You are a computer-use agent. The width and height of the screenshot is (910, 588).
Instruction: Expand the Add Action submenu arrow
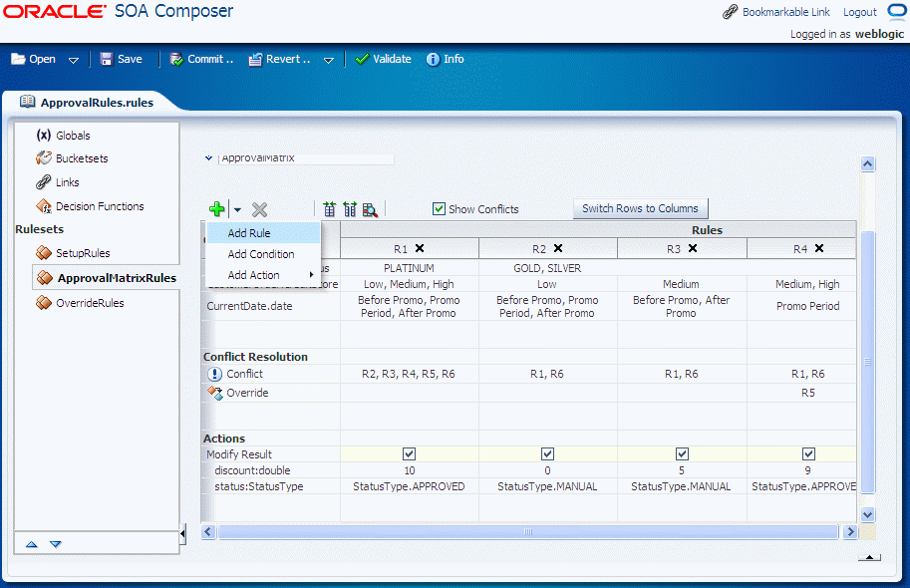click(x=312, y=275)
